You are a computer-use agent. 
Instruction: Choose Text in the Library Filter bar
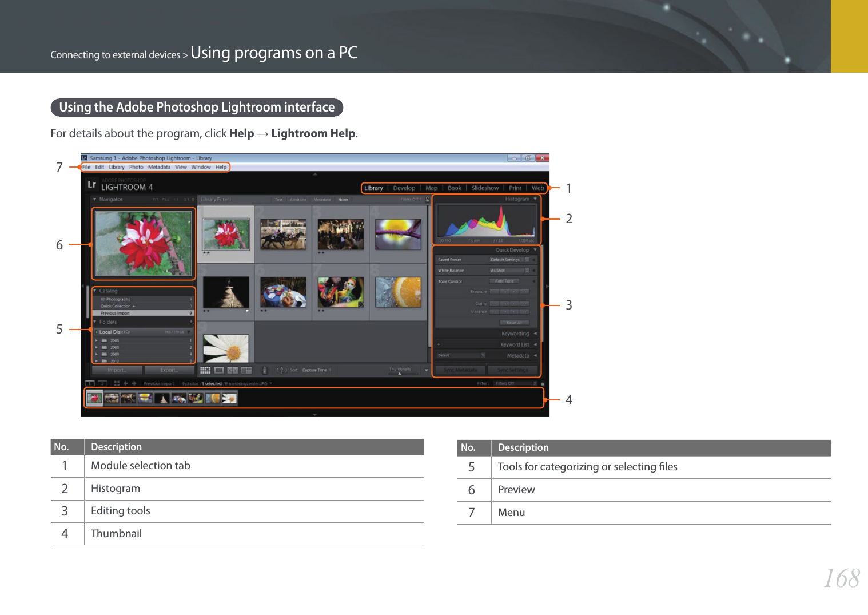coord(278,200)
